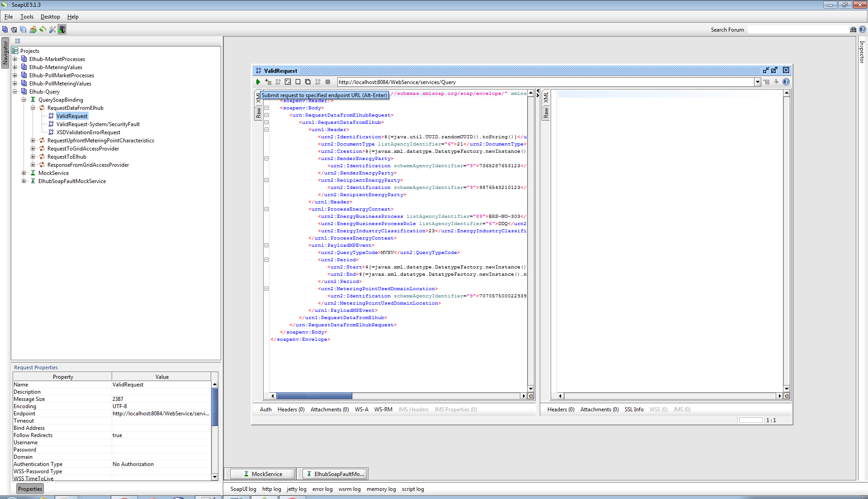Click the Search Forum input field
This screenshot has height=499, width=868.
tap(798, 30)
